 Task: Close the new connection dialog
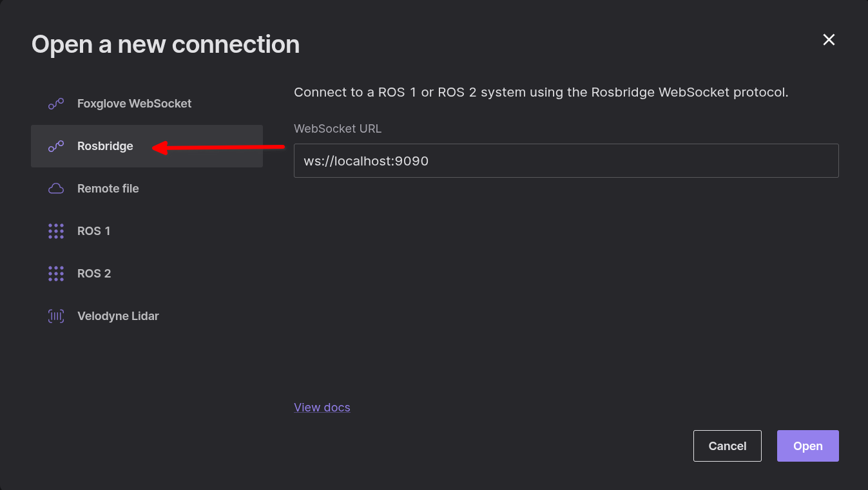coord(829,40)
